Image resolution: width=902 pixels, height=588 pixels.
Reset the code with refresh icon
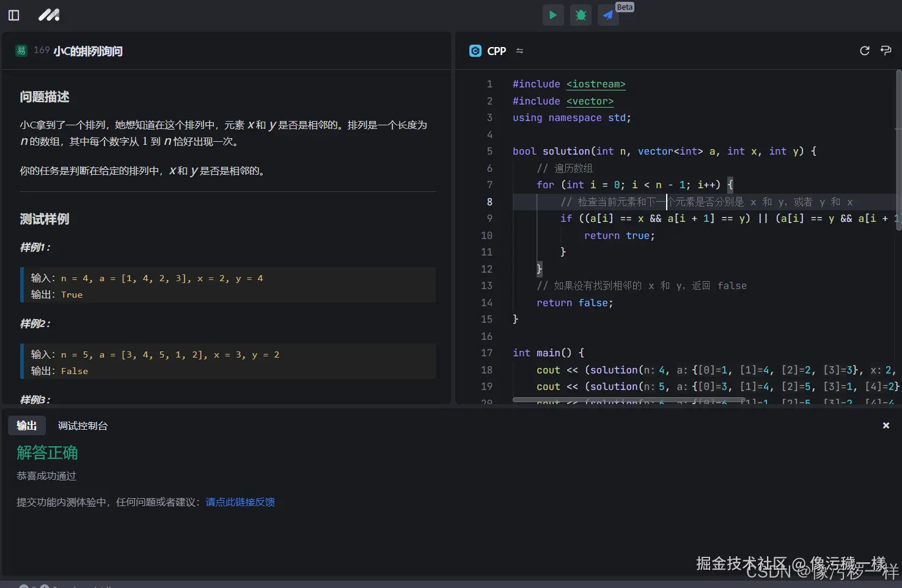coord(865,51)
